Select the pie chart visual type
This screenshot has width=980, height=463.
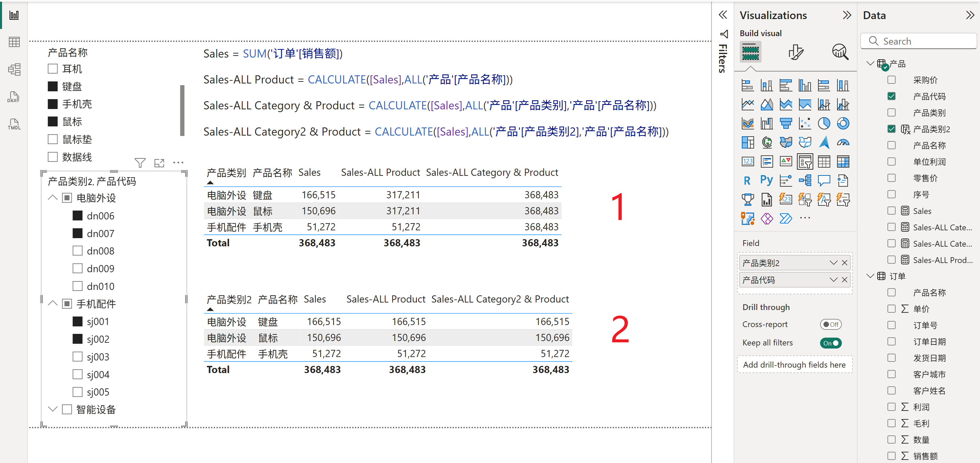(823, 123)
